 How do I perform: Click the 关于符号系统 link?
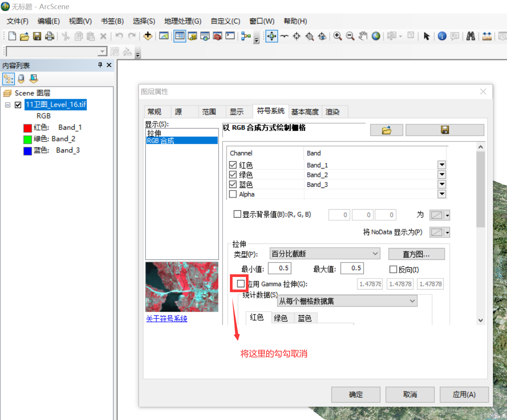point(166,319)
